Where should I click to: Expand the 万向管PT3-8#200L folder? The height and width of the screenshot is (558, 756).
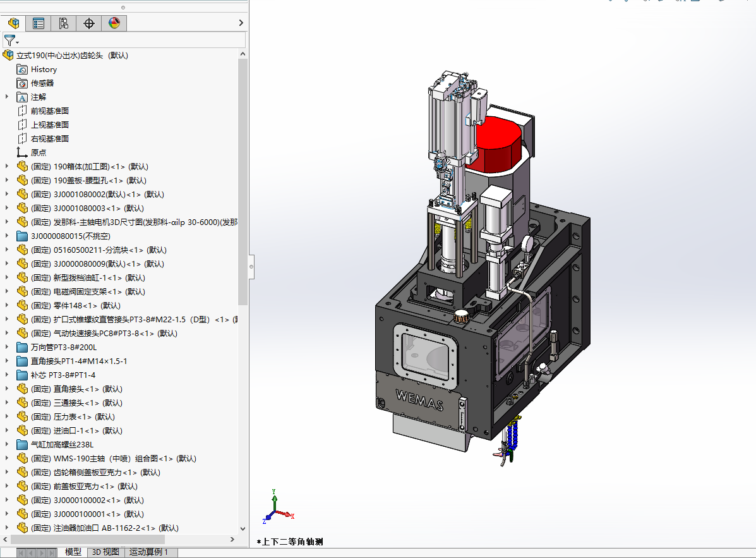coord(7,347)
